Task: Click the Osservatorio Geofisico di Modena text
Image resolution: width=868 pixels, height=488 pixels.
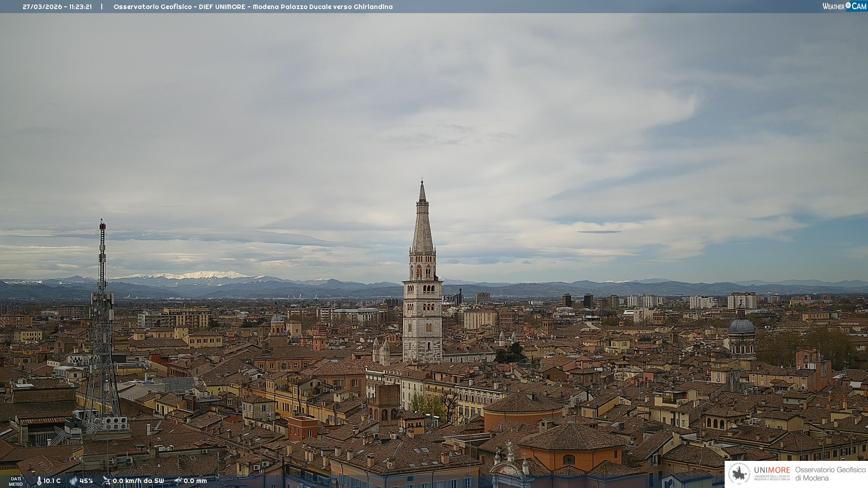Action: click(x=830, y=474)
